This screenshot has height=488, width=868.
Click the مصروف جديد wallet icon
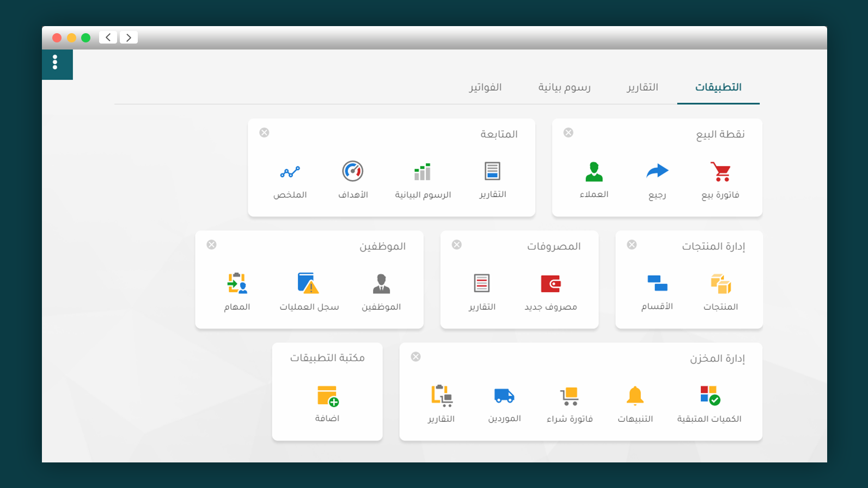551,284
